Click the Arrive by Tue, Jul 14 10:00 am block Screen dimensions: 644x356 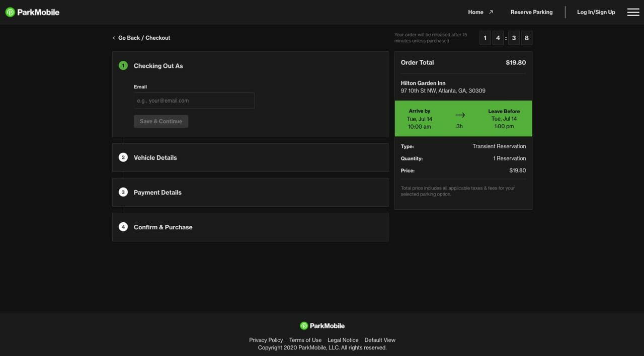point(420,119)
